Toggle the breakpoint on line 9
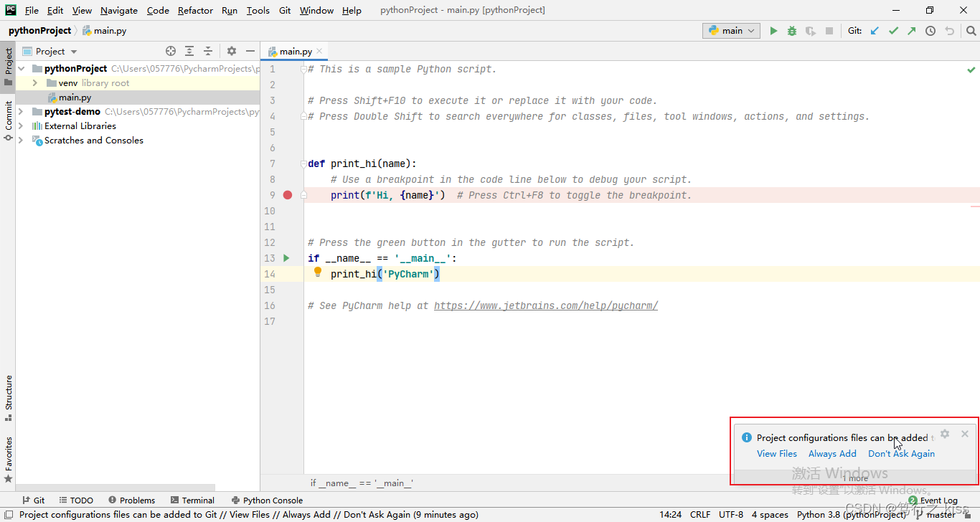This screenshot has width=980, height=522. [287, 194]
